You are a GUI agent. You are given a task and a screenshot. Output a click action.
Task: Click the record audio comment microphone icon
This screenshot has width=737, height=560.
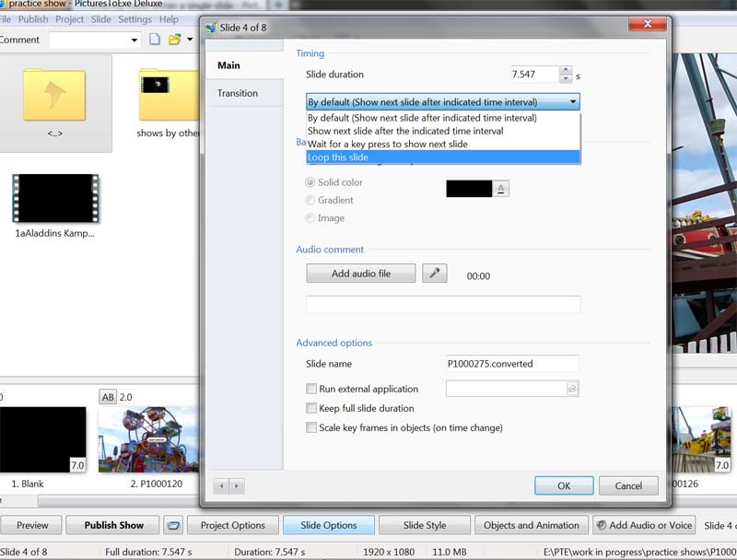[x=434, y=274]
